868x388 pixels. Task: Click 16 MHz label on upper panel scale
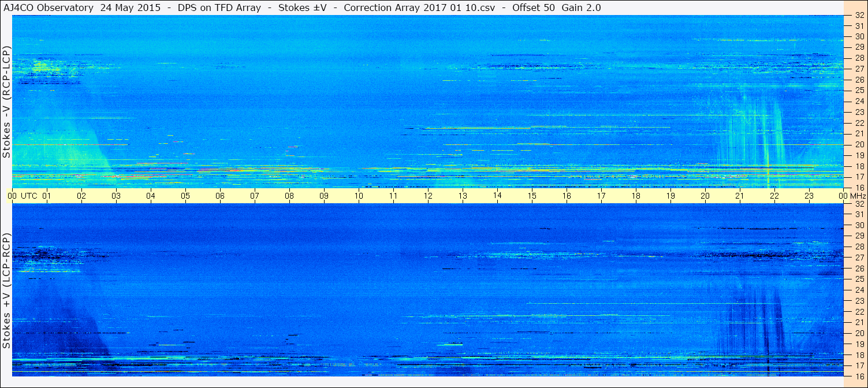[859, 188]
